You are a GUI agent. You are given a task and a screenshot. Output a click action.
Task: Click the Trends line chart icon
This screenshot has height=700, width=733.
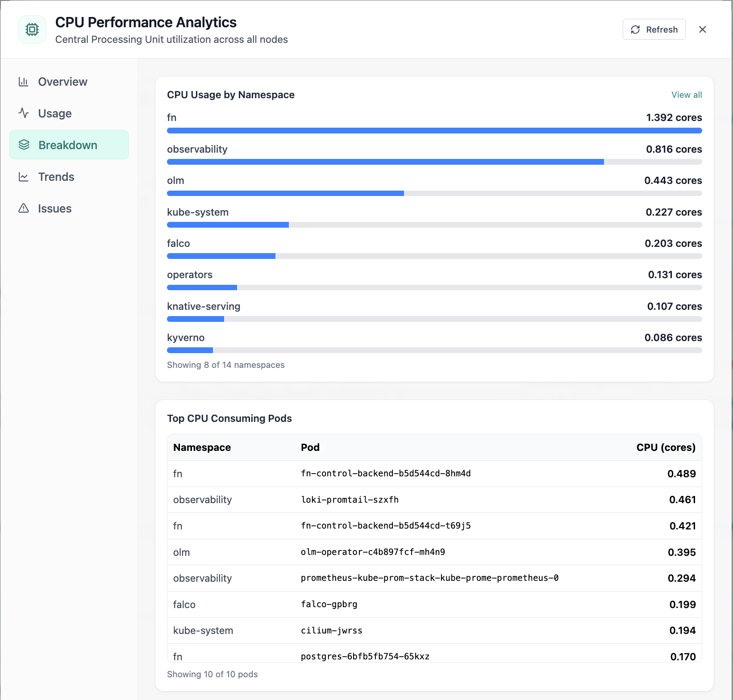(x=24, y=177)
